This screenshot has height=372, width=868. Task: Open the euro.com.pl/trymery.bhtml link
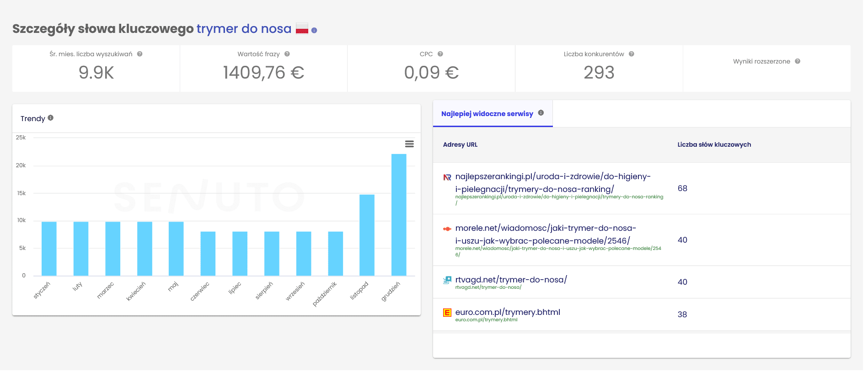pyautogui.click(x=508, y=312)
